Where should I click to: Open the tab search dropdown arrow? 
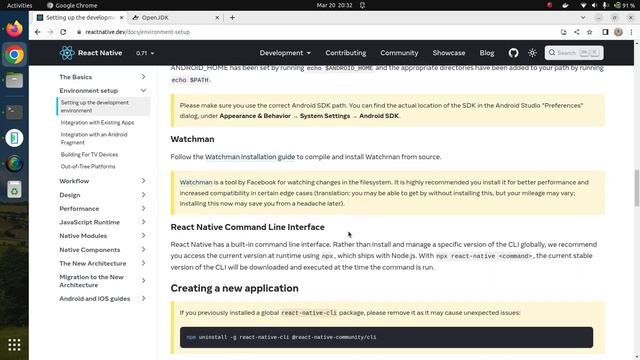click(x=583, y=18)
